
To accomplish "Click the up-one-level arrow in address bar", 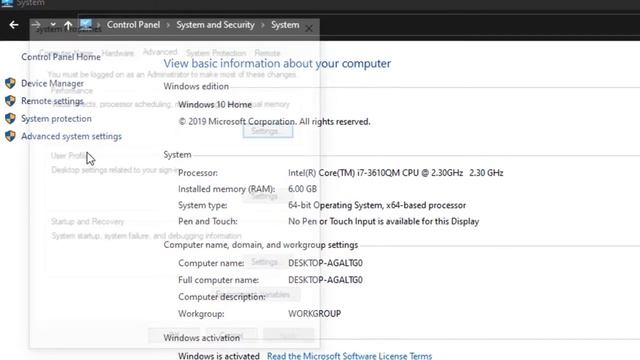I will 68,25.
